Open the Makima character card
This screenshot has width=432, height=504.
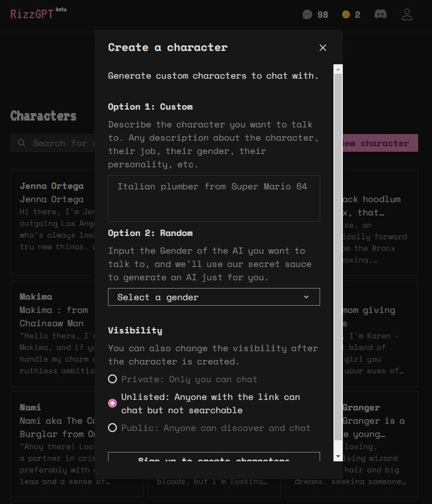point(53,333)
